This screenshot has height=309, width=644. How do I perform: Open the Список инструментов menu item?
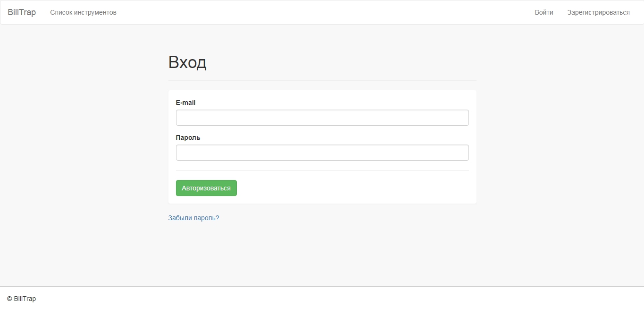point(83,12)
